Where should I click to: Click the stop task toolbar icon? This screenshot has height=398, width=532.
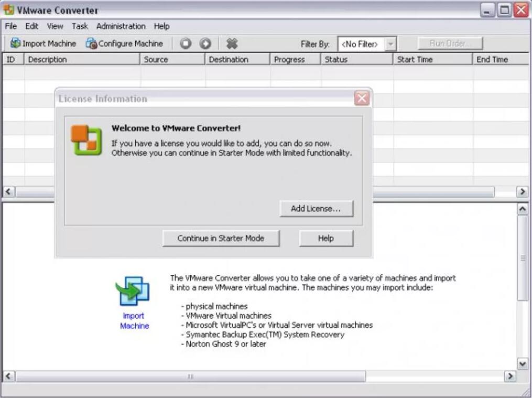(186, 44)
